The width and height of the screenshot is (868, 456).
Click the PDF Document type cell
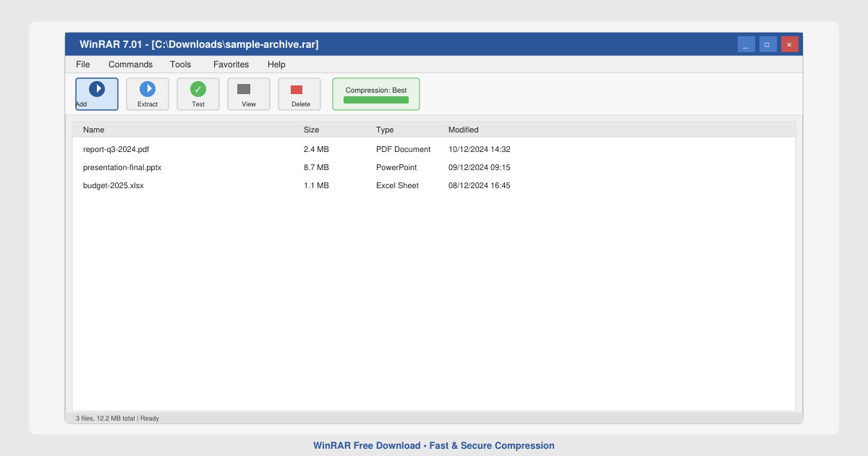[404, 149]
